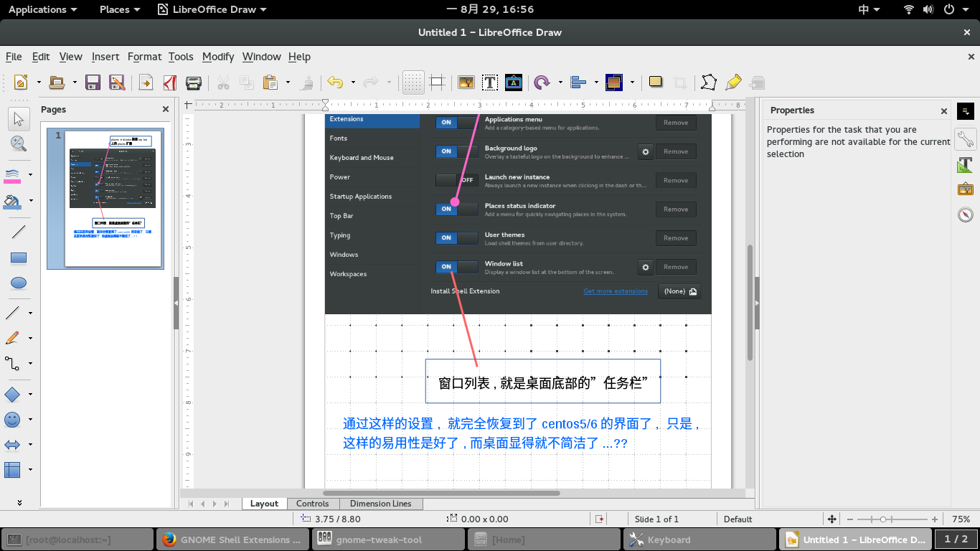Open Fill Color dropdown arrow
Viewport: 980px width, 551px height.
point(30,201)
